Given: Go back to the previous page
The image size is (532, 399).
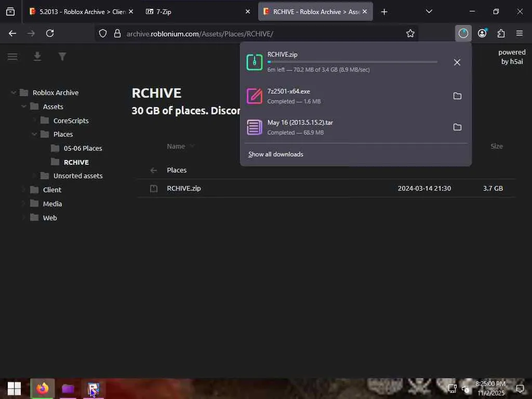Looking at the screenshot, I should (12, 33).
